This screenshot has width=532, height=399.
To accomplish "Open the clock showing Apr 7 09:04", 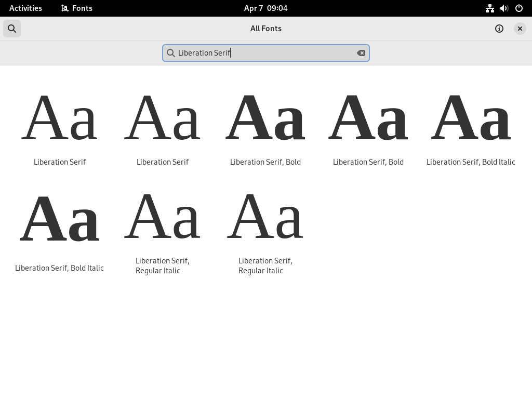I will coord(265,8).
